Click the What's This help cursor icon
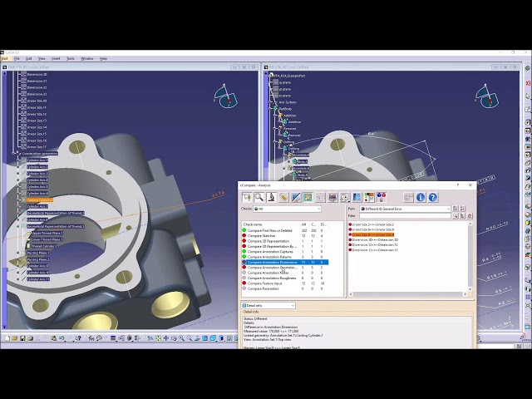Screen dimensions: 532x399 point(78,338)
